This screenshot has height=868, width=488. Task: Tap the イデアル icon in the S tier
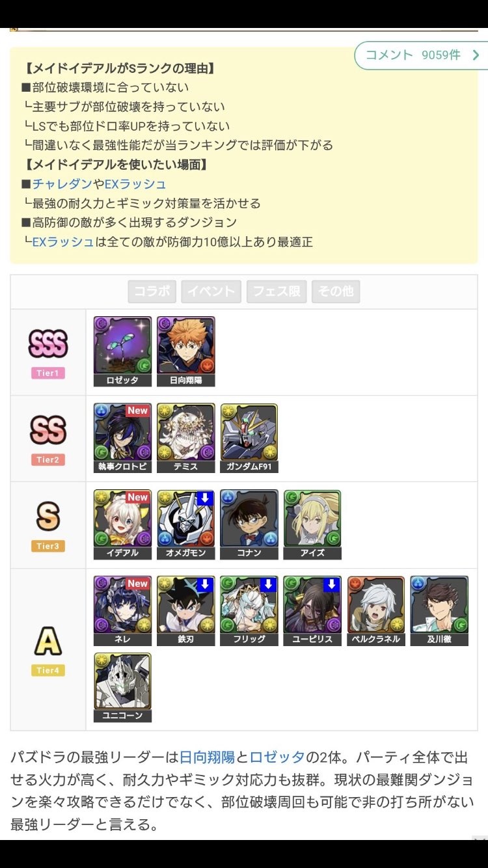click(x=122, y=524)
